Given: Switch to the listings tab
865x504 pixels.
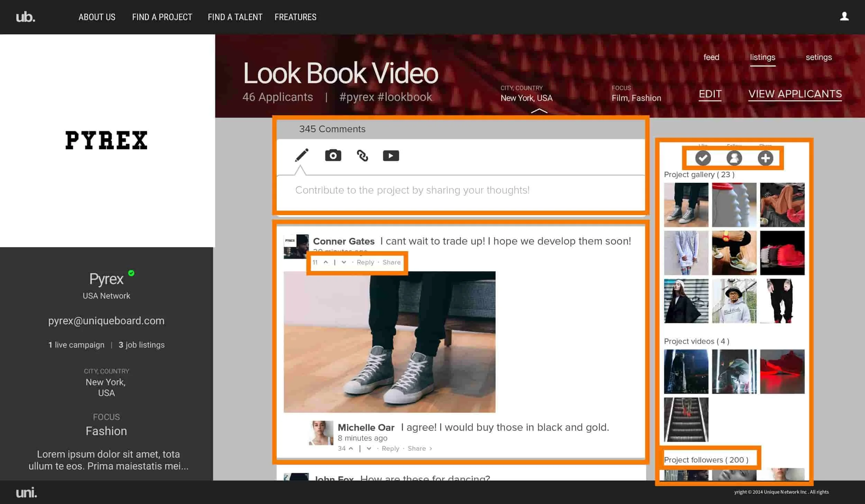Looking at the screenshot, I should [x=763, y=57].
